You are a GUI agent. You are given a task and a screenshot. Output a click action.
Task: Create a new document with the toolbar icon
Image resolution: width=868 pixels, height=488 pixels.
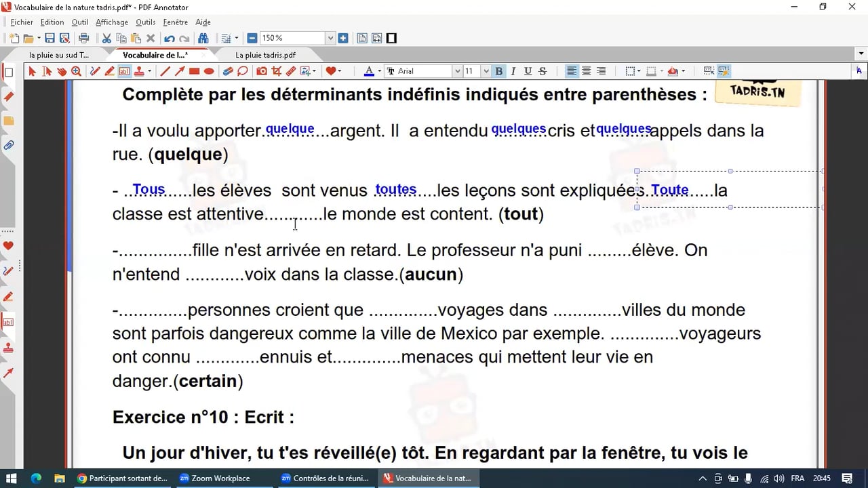[14, 38]
